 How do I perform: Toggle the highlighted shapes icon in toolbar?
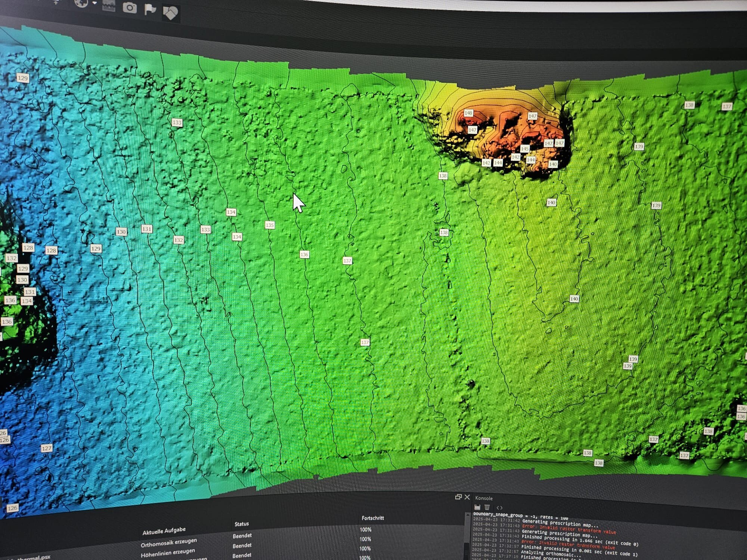click(x=170, y=12)
